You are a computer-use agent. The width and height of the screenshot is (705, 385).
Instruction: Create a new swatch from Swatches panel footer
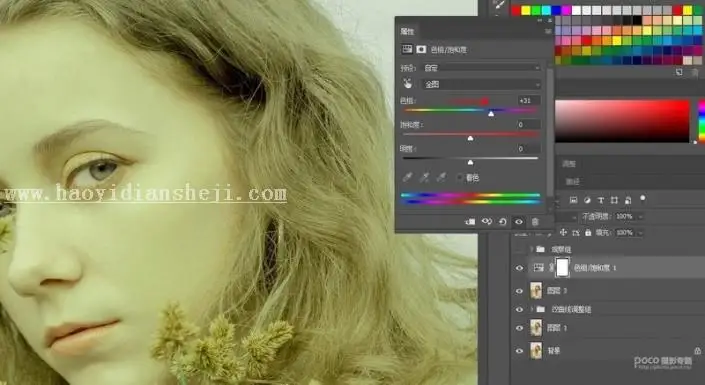pyautogui.click(x=679, y=72)
